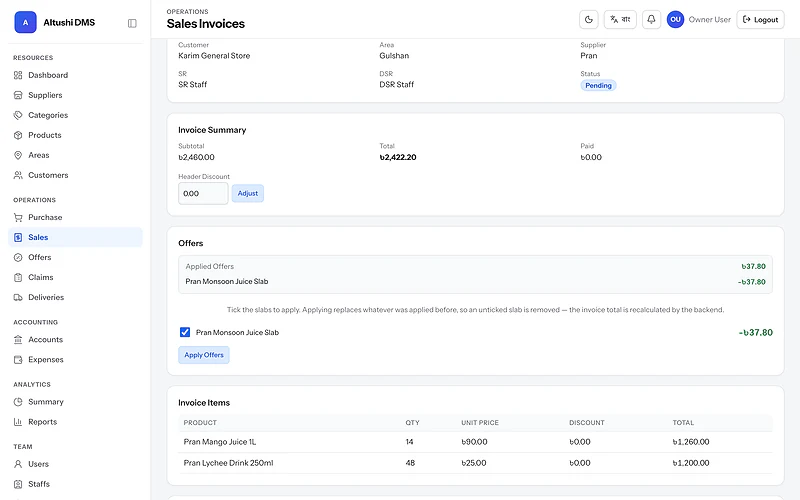Click the Categories tag icon
Viewport: 800px width, 500px height.
click(18, 115)
